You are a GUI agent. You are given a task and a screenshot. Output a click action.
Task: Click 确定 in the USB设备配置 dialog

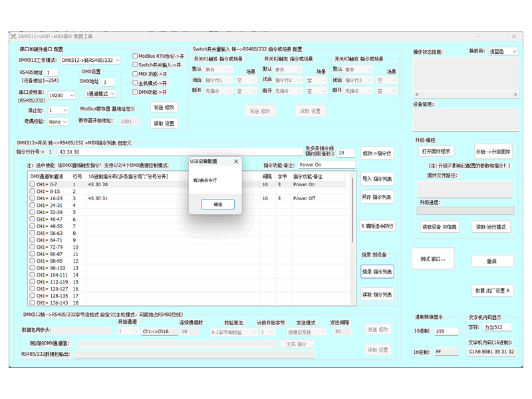coord(217,204)
